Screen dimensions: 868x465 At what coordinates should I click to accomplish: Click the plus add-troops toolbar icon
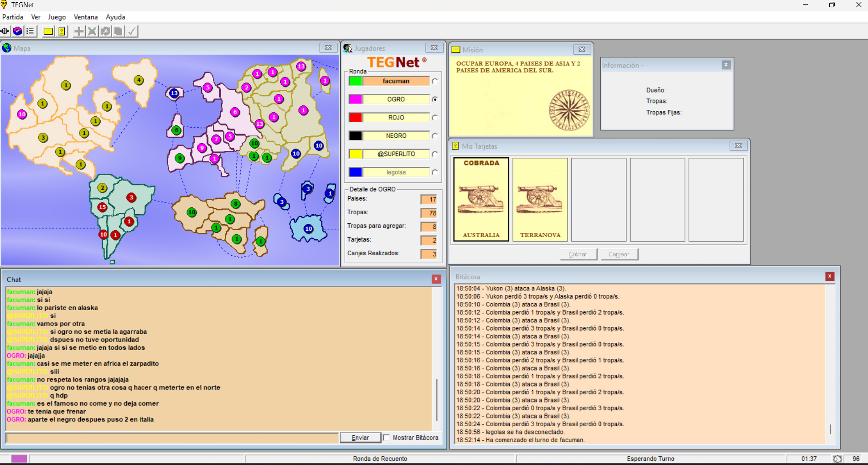click(x=79, y=31)
